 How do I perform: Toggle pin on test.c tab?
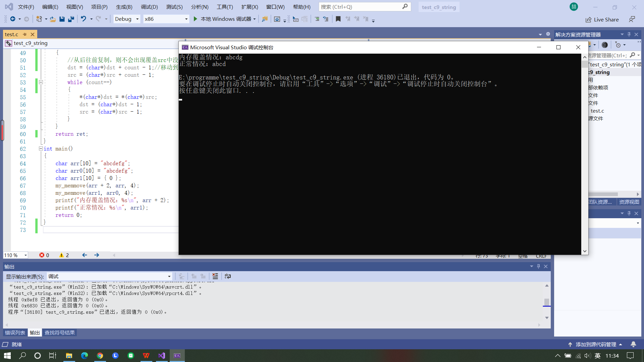(x=24, y=34)
